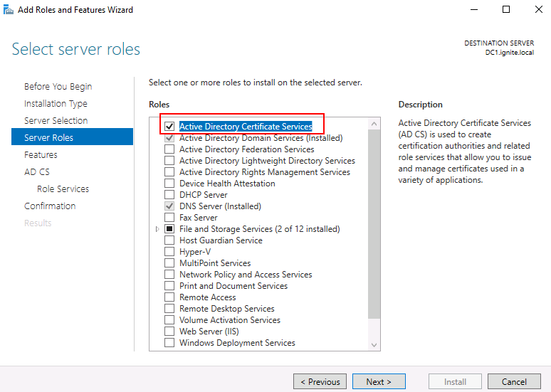Viewport: 551px width, 392px height.
Task: Tick the Web Server (IIS) checkbox
Action: (169, 332)
